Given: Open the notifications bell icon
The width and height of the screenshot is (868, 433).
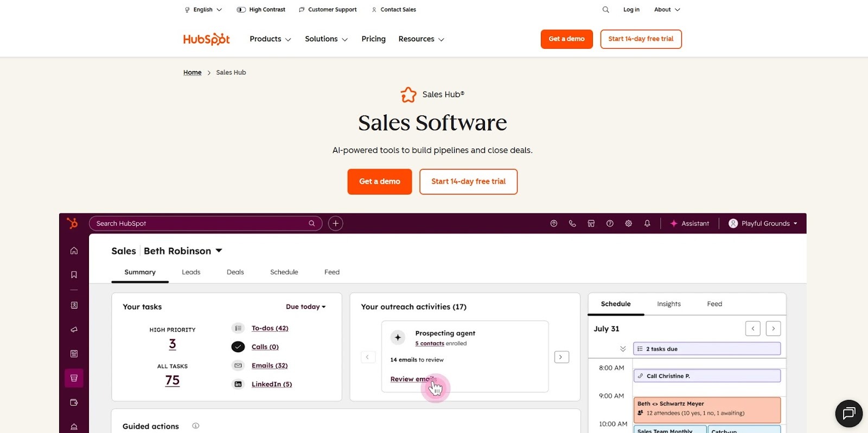Looking at the screenshot, I should point(647,223).
